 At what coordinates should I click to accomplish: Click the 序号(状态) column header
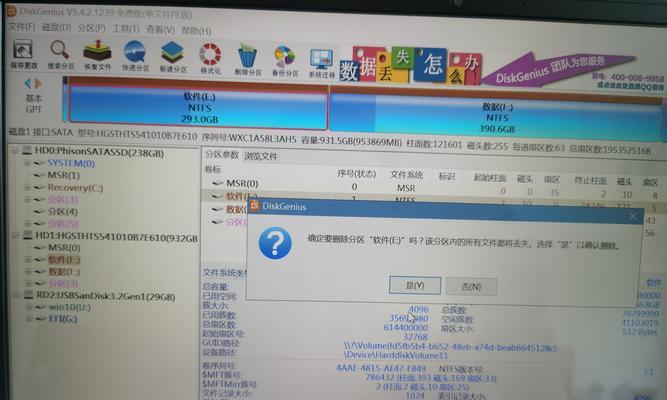[x=356, y=173]
